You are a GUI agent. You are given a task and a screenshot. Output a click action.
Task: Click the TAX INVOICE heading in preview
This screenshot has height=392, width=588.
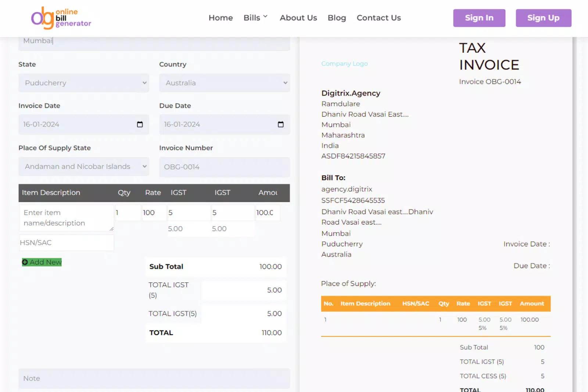point(489,56)
